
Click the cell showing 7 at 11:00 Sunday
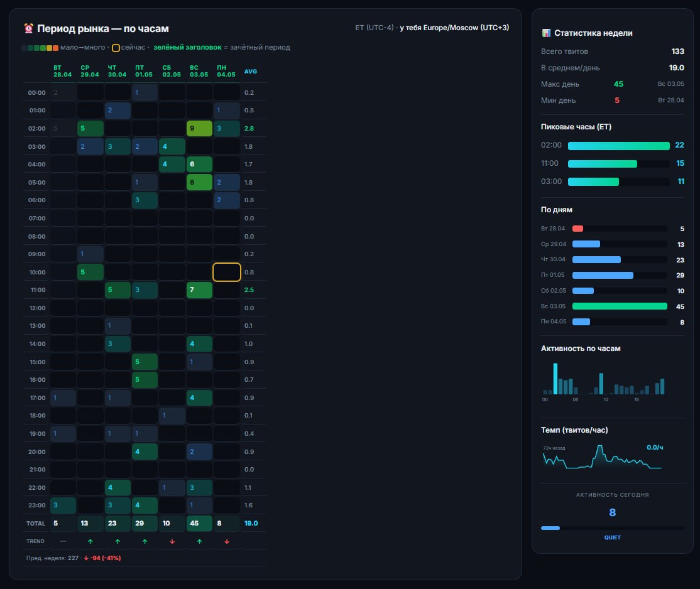tap(200, 290)
